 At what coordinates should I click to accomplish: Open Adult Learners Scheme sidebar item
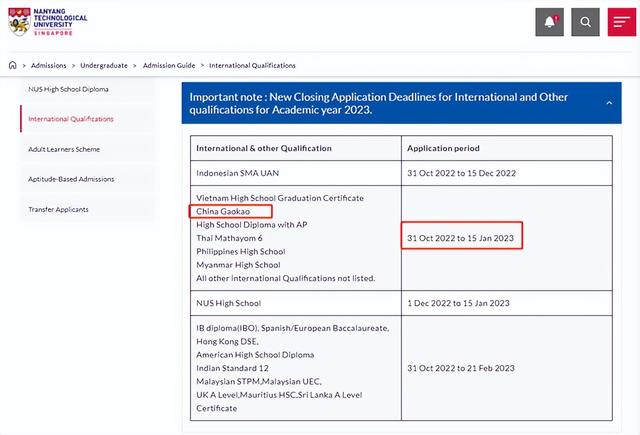[64, 149]
